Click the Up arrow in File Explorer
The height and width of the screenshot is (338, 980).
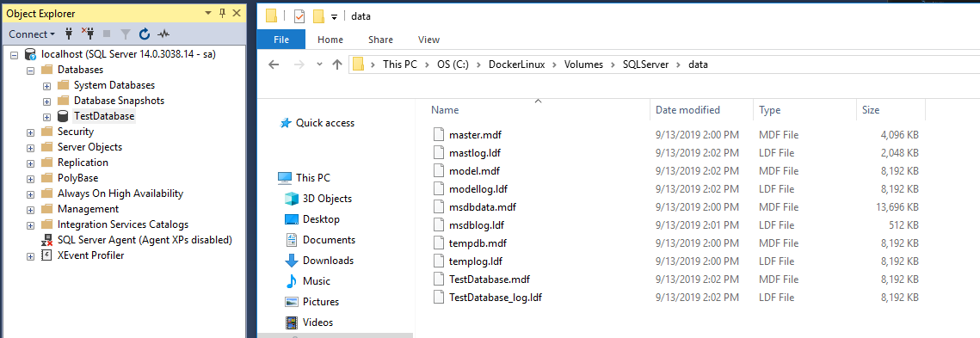pos(337,64)
